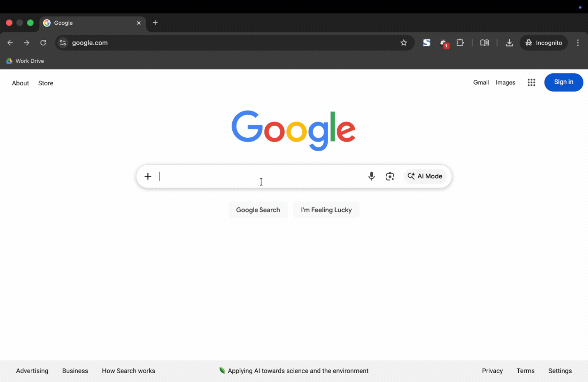This screenshot has height=382, width=588.
Task: Open the extension with red badge
Action: [444, 44]
